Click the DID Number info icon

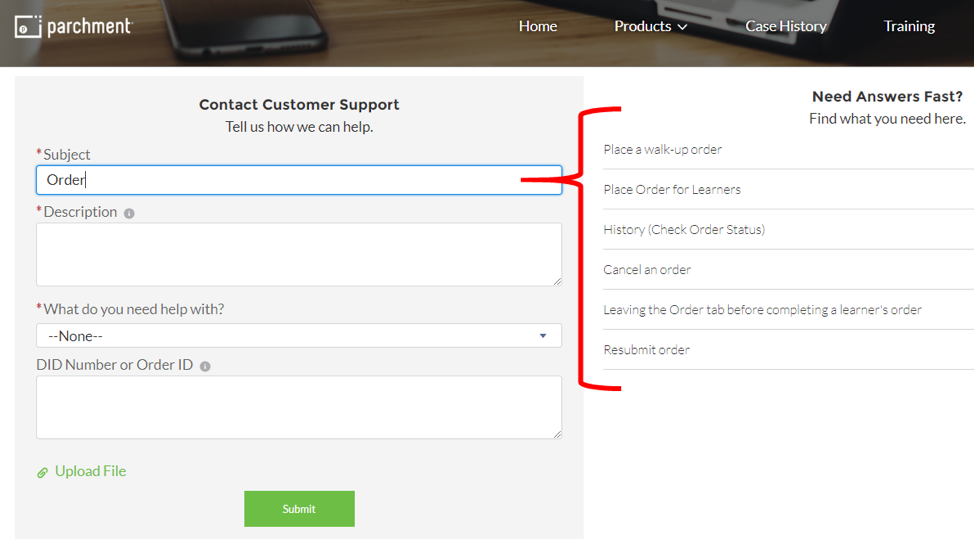click(205, 366)
